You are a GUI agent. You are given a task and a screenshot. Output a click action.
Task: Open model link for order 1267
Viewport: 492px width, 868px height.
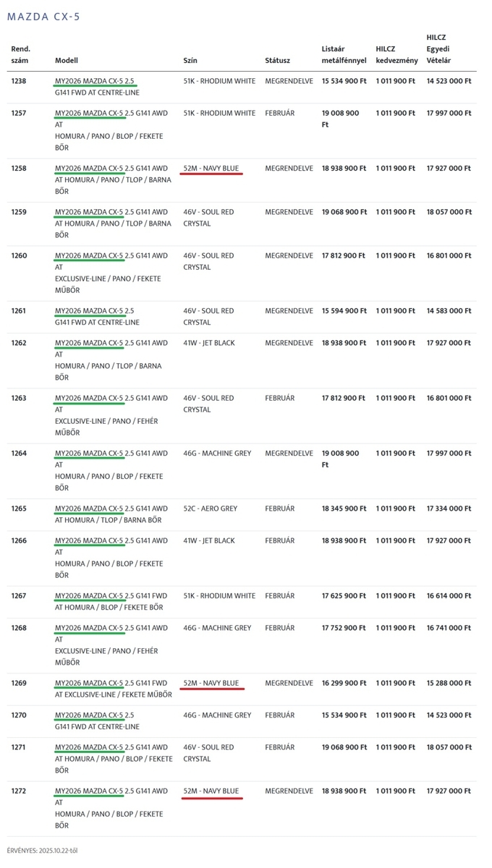(x=89, y=595)
